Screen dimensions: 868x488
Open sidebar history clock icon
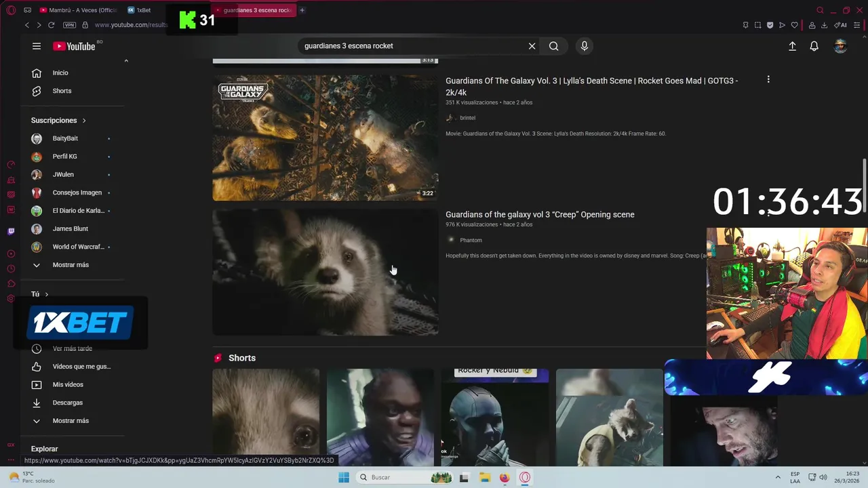[x=11, y=268]
